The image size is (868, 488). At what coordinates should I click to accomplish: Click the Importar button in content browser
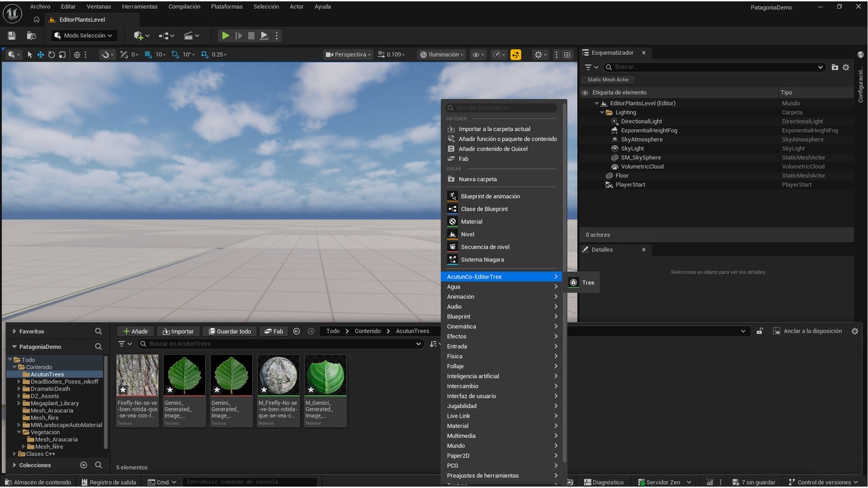point(177,331)
